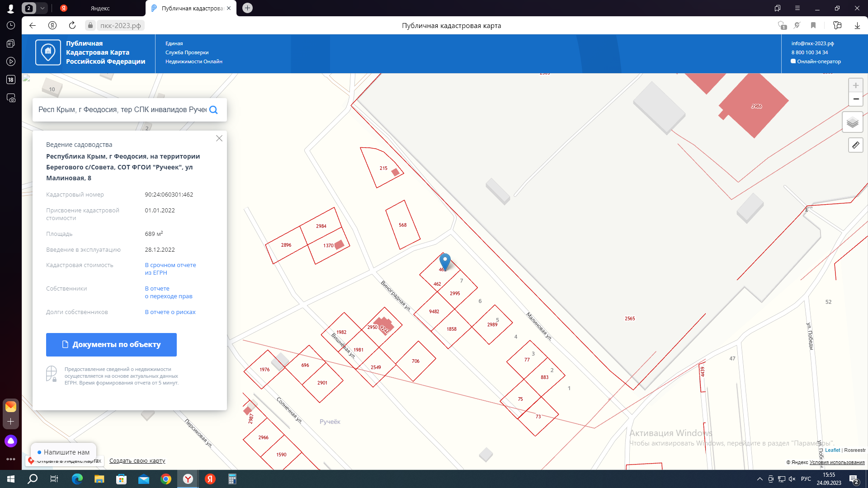Image resolution: width=868 pixels, height=488 pixels.
Task: Expand the tab group dropdown arrow
Action: (42, 8)
